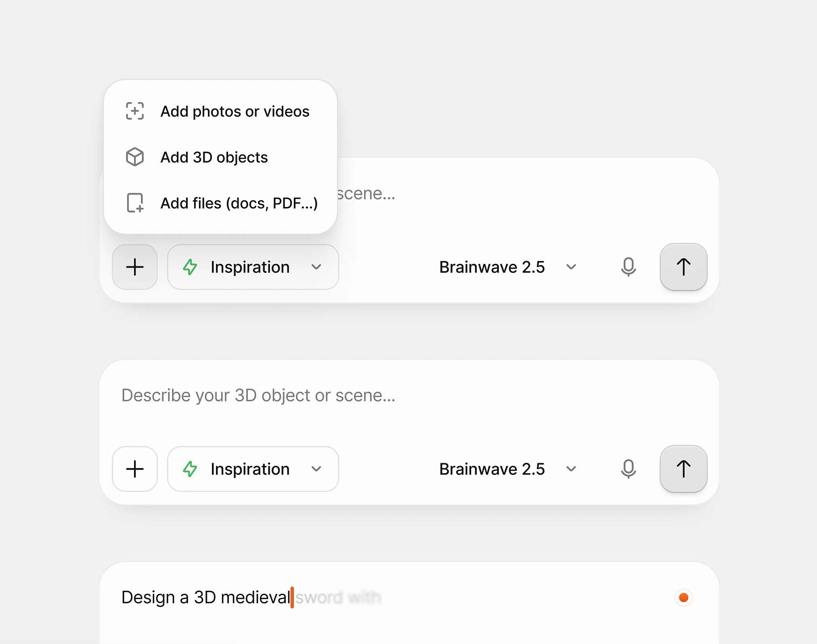Image resolution: width=817 pixels, height=644 pixels.
Task: Select "Add photos or videos" menu item
Action: tap(235, 111)
